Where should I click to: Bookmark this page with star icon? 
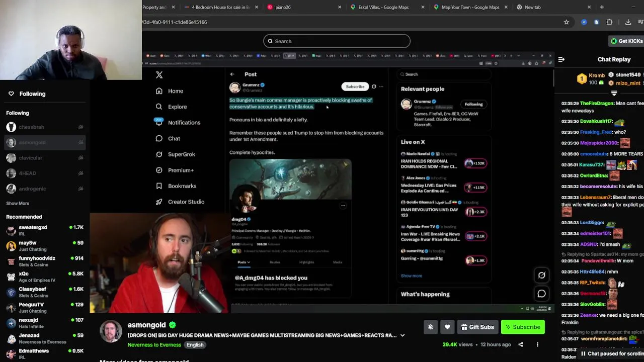[x=567, y=22]
